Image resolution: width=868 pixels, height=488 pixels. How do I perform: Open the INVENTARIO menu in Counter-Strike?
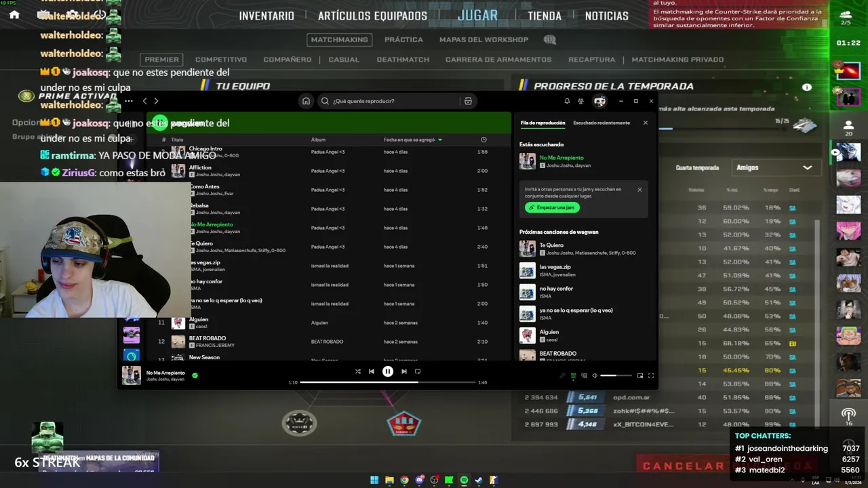267,16
